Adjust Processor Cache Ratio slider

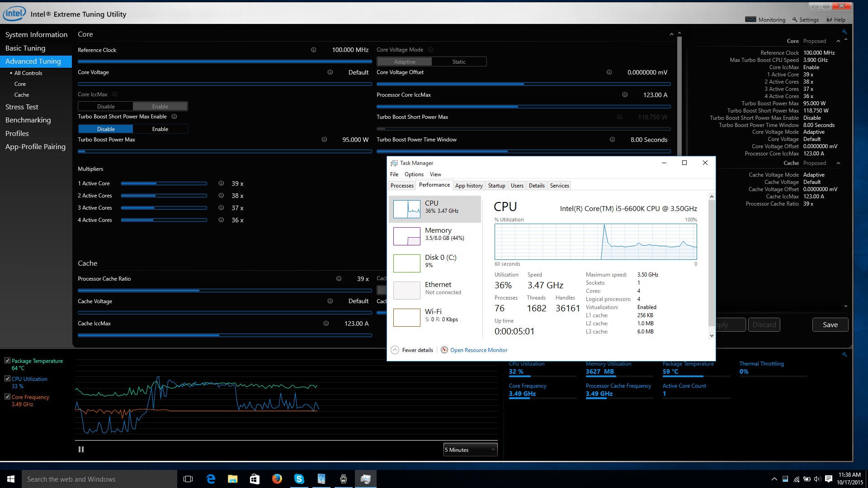[x=225, y=291]
